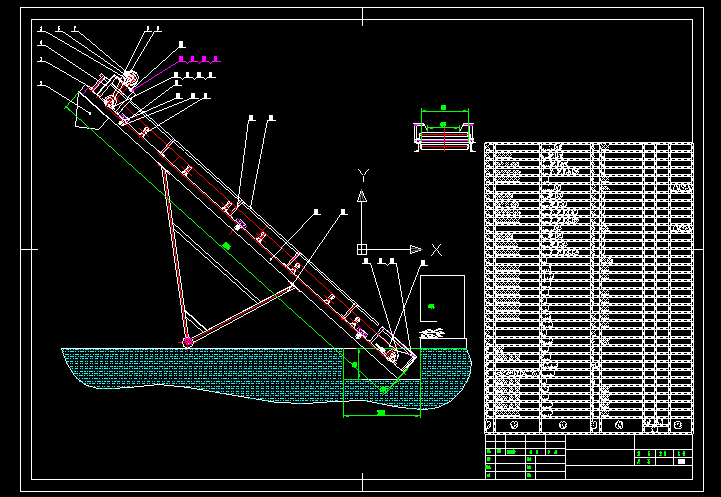
Task: Select the hopper outline at conveyor top
Action: pos(84,110)
